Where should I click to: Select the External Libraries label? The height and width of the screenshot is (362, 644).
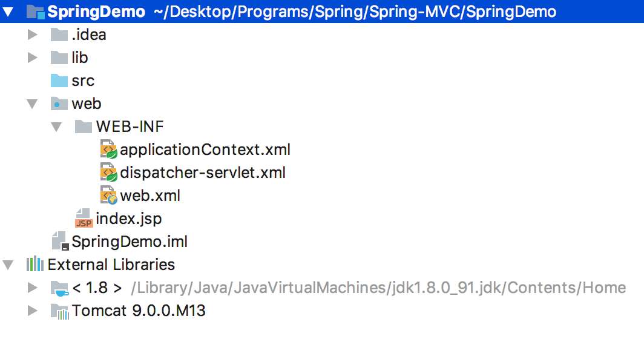tap(111, 265)
